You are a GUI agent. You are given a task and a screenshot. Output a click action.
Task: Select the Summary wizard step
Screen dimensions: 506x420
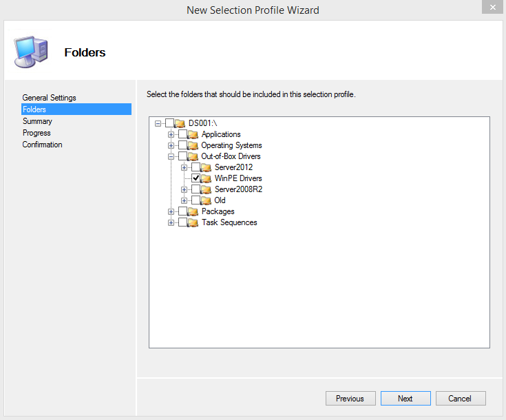click(37, 121)
